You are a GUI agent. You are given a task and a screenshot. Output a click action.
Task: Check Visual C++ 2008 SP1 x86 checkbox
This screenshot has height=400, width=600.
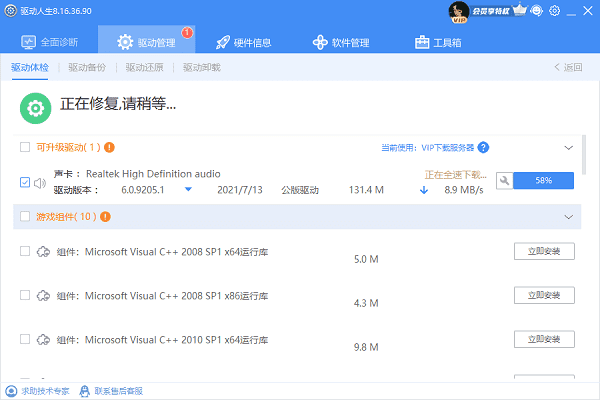(x=25, y=295)
